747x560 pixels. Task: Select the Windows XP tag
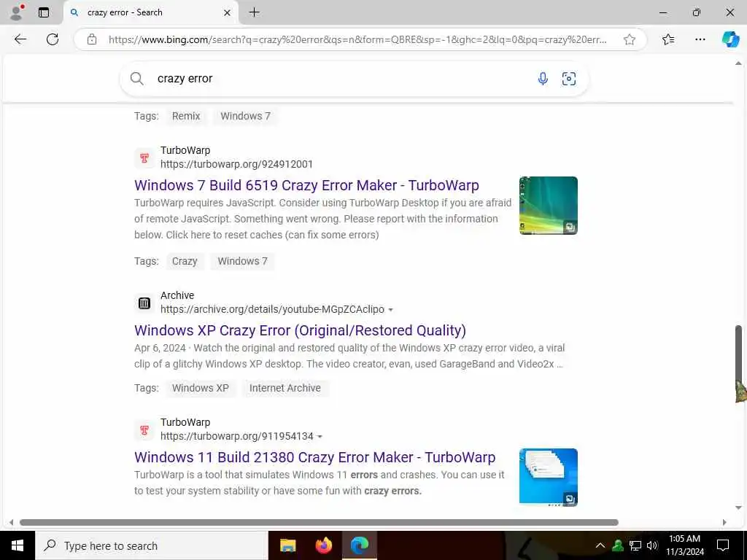(x=200, y=388)
